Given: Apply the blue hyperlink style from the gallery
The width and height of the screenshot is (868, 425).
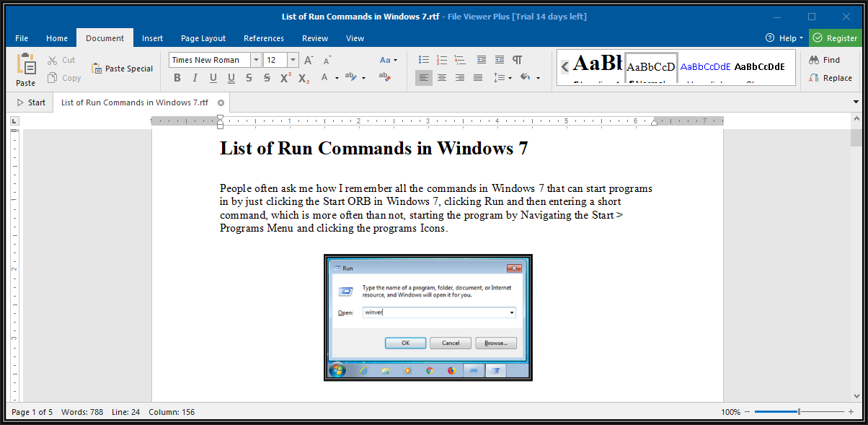Looking at the screenshot, I should [x=705, y=67].
